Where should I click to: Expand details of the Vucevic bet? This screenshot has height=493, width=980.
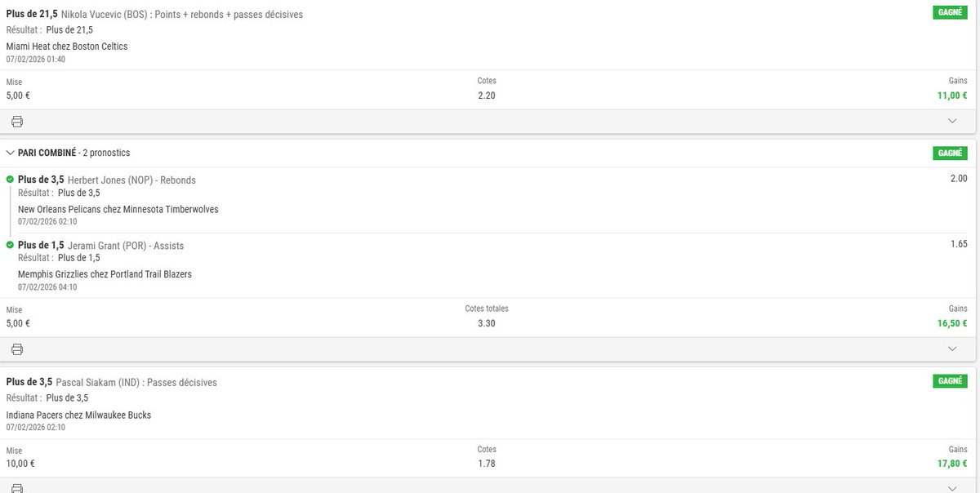click(952, 121)
